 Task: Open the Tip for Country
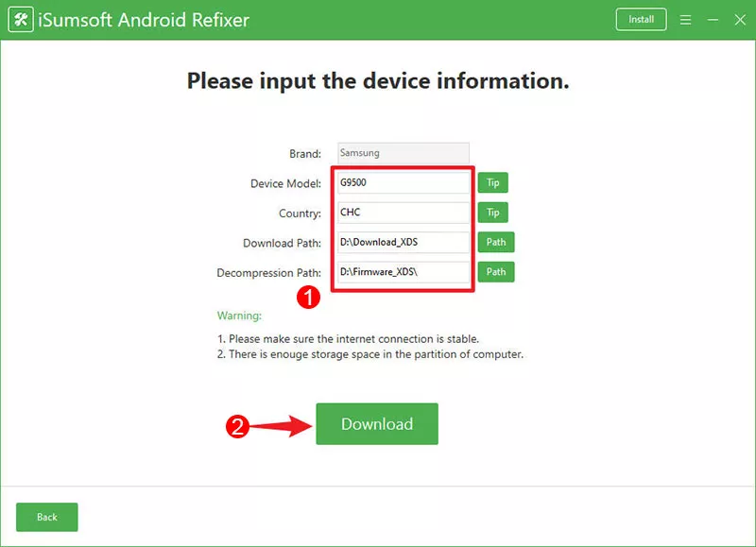point(492,213)
